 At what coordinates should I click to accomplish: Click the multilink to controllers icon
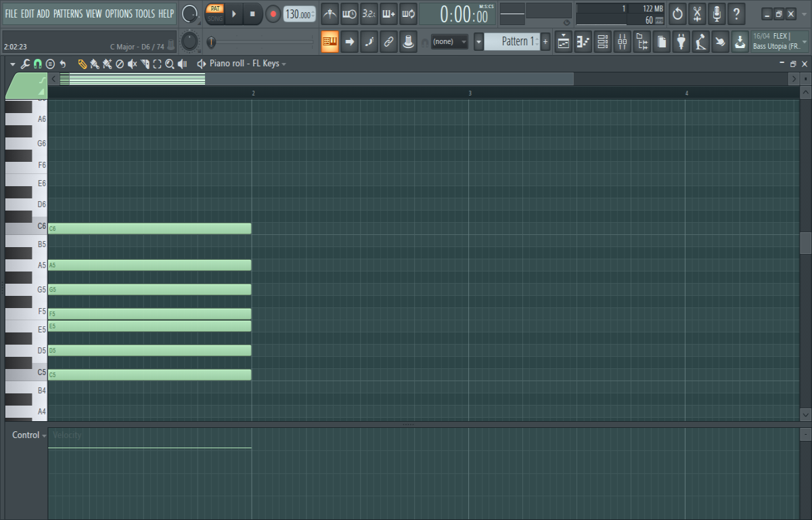pyautogui.click(x=389, y=41)
